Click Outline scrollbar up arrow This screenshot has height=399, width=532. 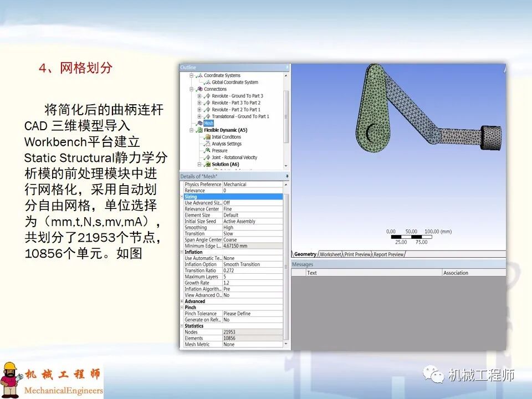286,75
